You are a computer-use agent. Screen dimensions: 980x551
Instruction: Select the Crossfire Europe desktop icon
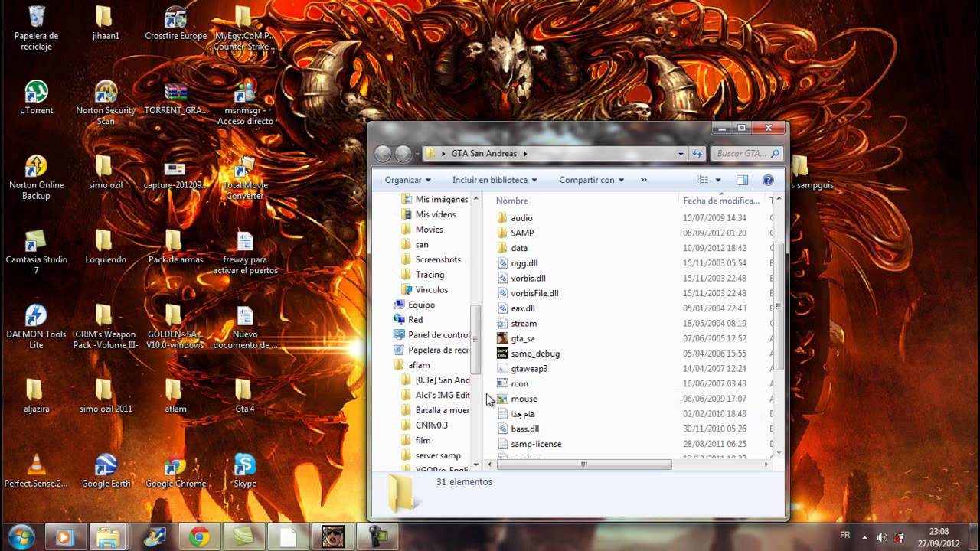[x=175, y=23]
